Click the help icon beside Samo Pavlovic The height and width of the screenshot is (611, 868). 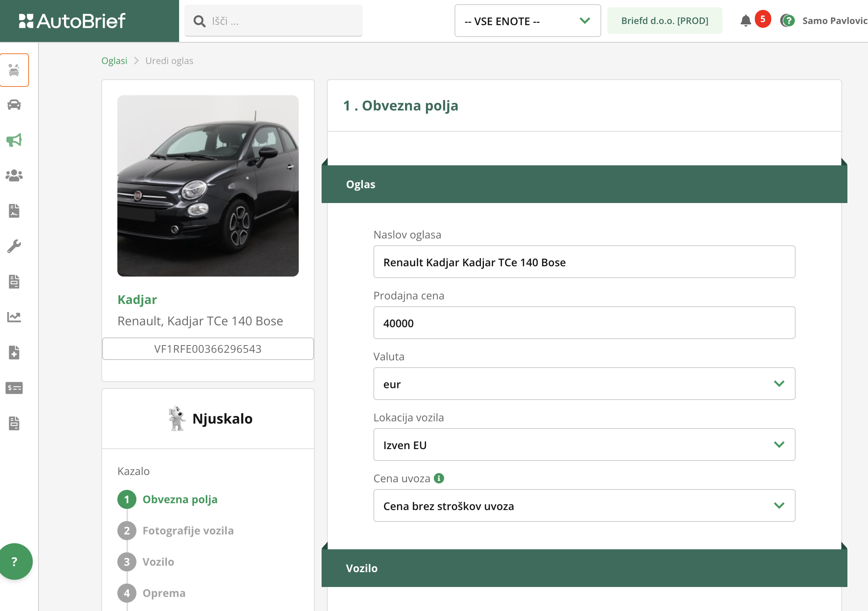pos(788,21)
